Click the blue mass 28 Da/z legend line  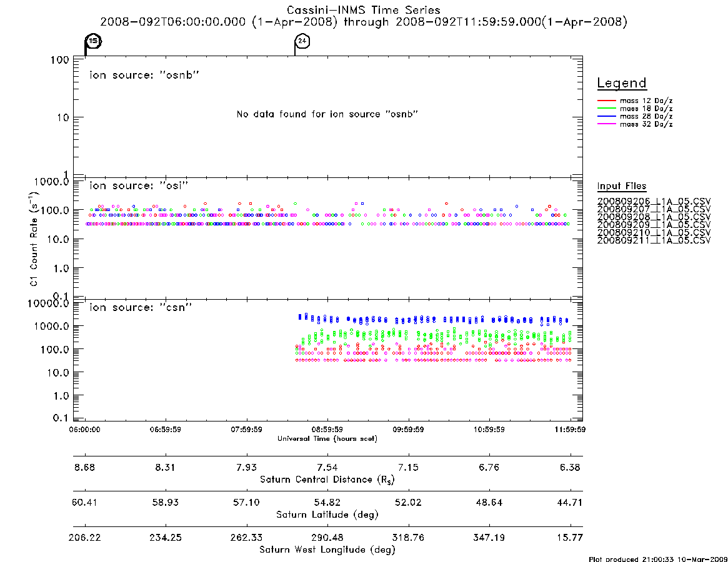(606, 116)
